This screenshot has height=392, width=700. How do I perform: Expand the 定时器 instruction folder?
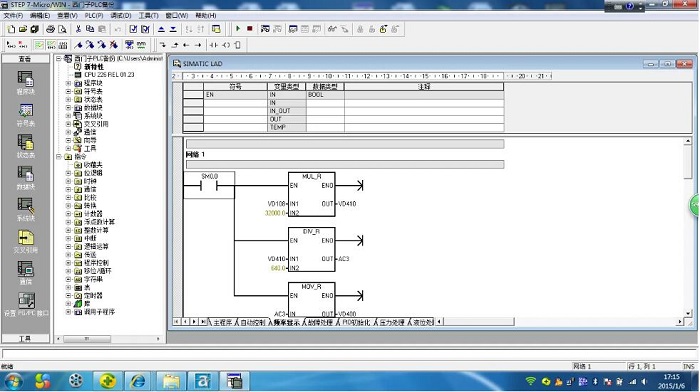69,296
